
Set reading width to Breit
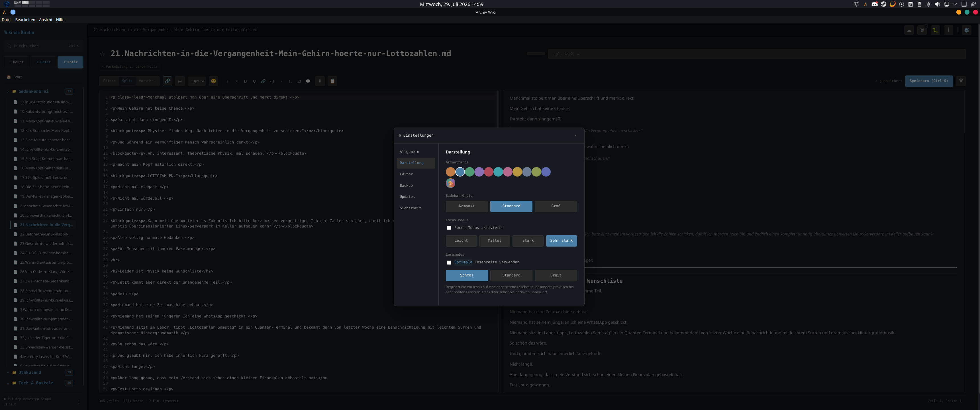point(556,275)
